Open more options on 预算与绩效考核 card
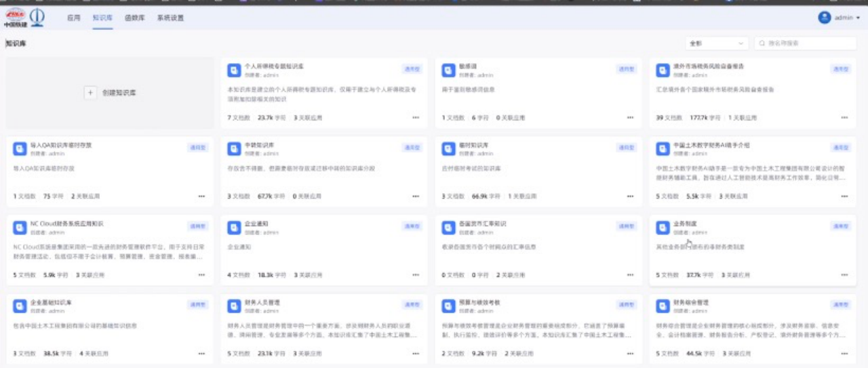Screen dimensions: 868x368 point(630,354)
